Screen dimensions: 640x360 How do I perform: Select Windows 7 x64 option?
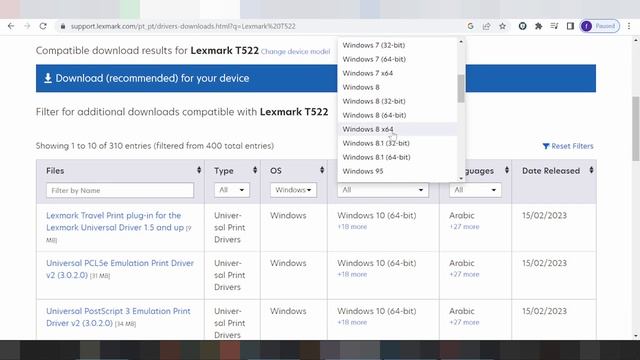[397, 73]
